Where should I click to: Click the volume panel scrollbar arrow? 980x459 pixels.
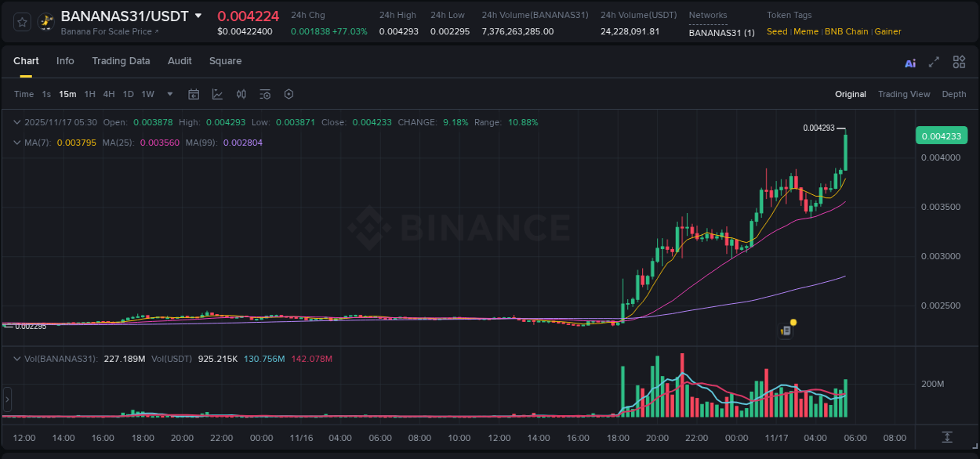6,399
